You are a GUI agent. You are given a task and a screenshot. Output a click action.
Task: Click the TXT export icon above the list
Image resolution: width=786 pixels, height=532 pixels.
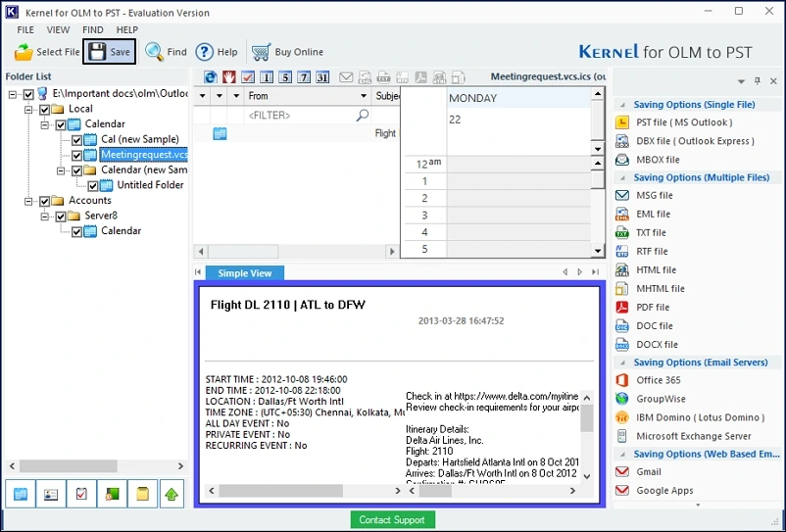point(383,77)
